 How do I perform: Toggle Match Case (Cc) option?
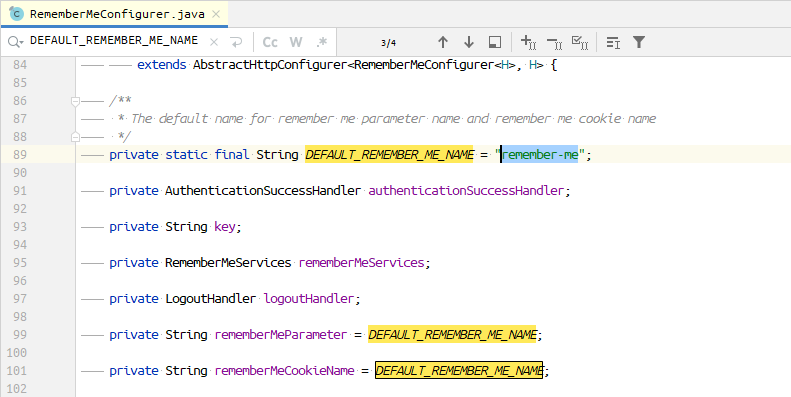(270, 42)
